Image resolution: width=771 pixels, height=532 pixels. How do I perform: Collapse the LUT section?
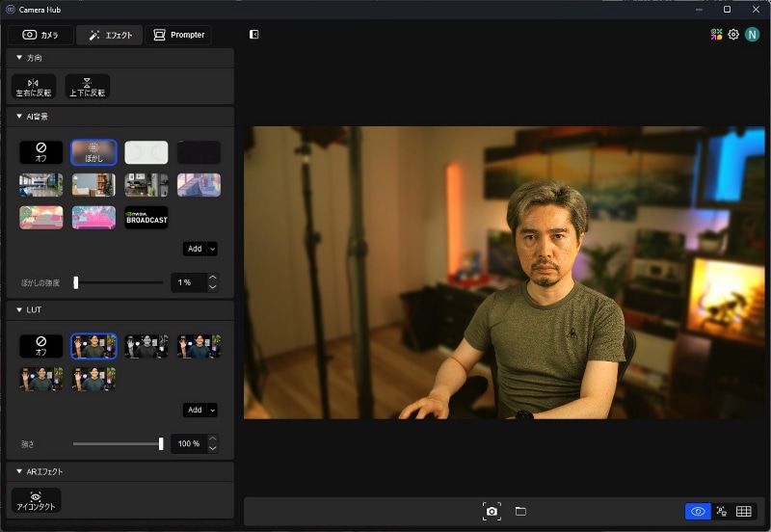(19, 309)
